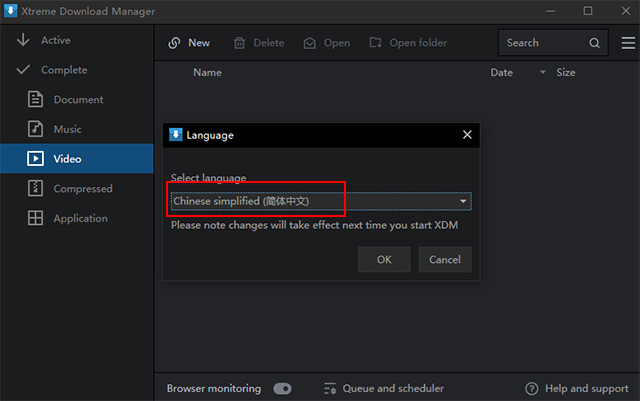The width and height of the screenshot is (640, 401).
Task: Select the Application category
Action: click(80, 218)
